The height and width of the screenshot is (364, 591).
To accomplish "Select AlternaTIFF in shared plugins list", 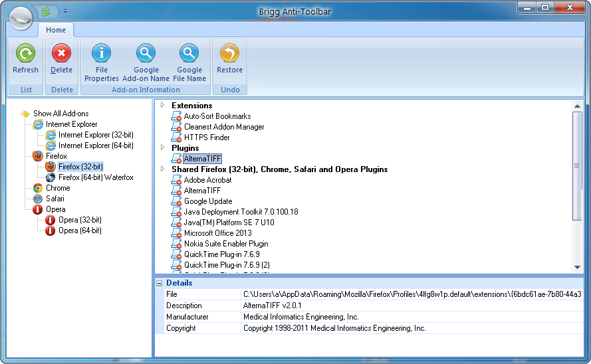I will pos(202,191).
